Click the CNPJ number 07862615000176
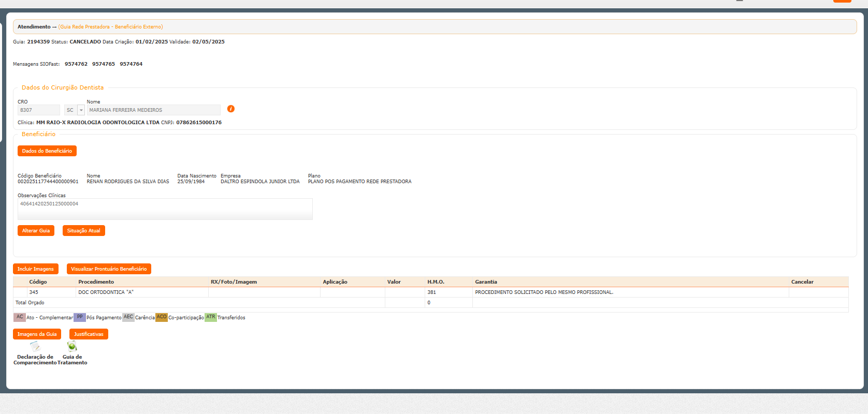 click(x=199, y=123)
